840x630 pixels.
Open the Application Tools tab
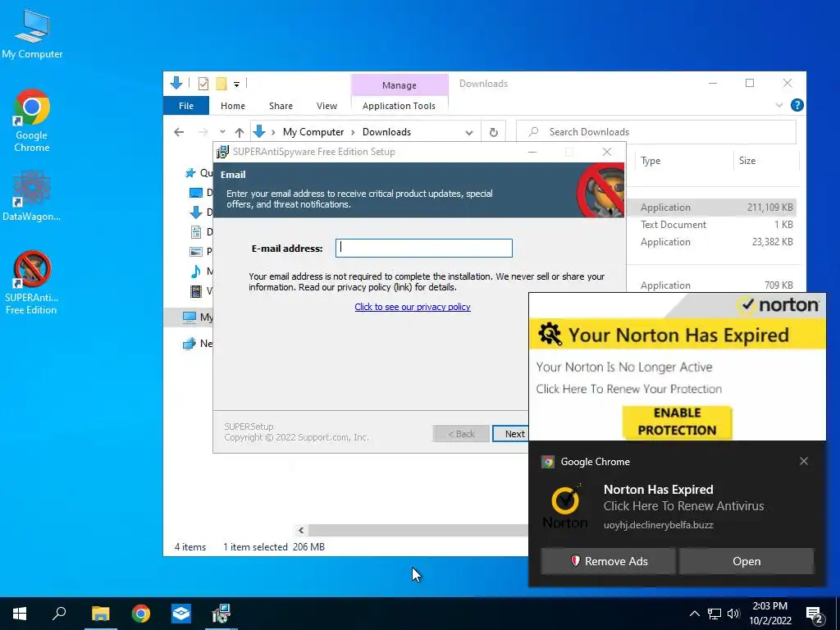(399, 106)
